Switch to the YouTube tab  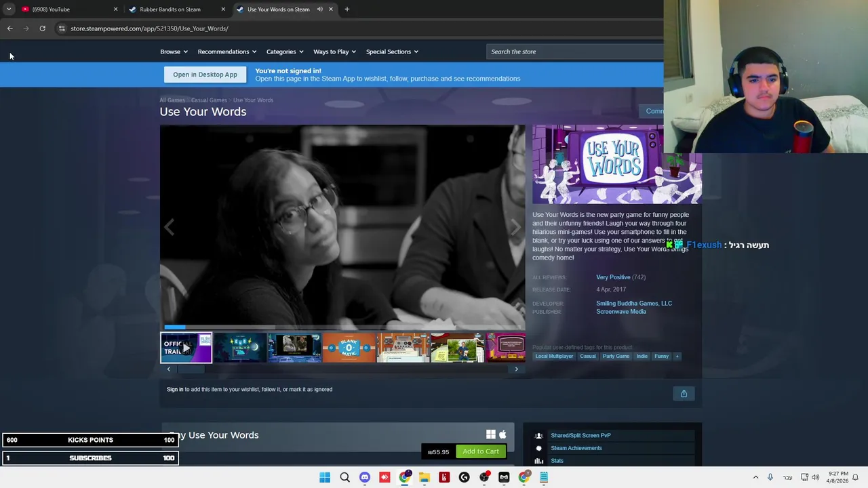(68, 9)
